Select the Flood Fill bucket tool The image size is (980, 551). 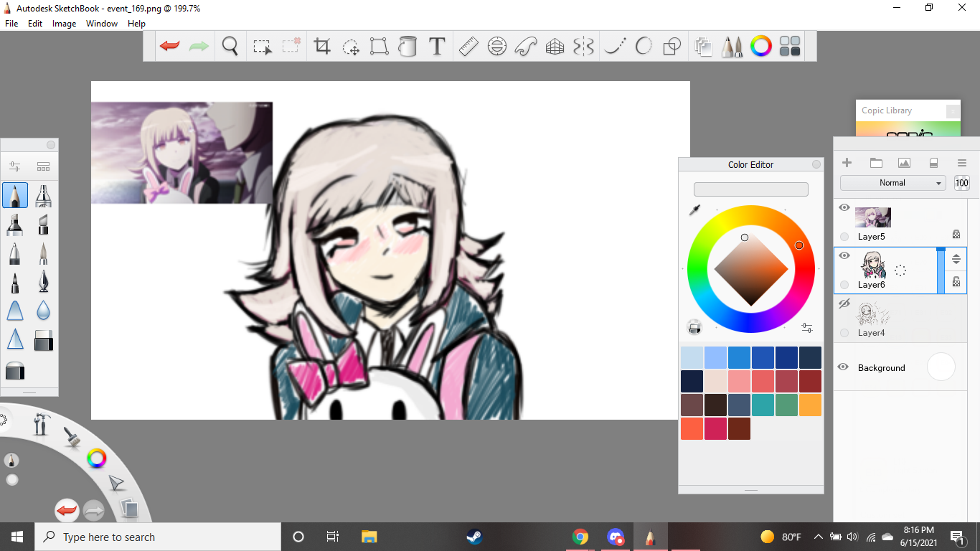(x=407, y=47)
